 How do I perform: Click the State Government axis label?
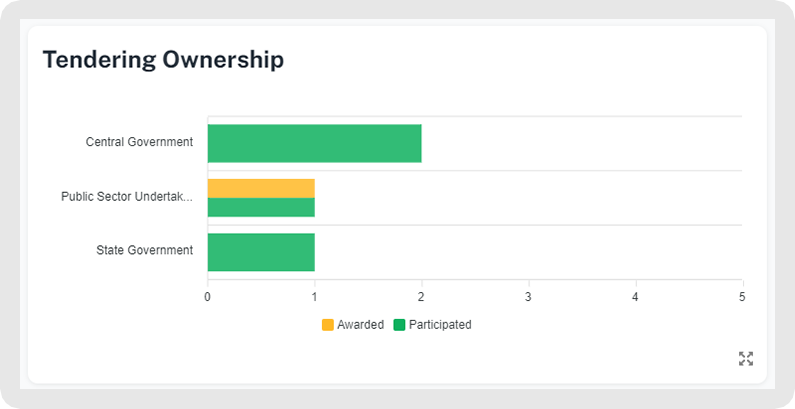(144, 250)
